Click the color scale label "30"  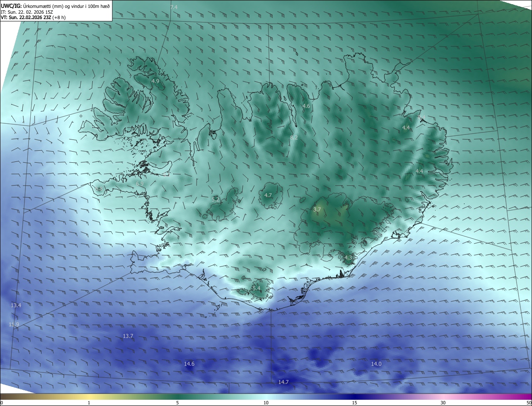(443, 403)
